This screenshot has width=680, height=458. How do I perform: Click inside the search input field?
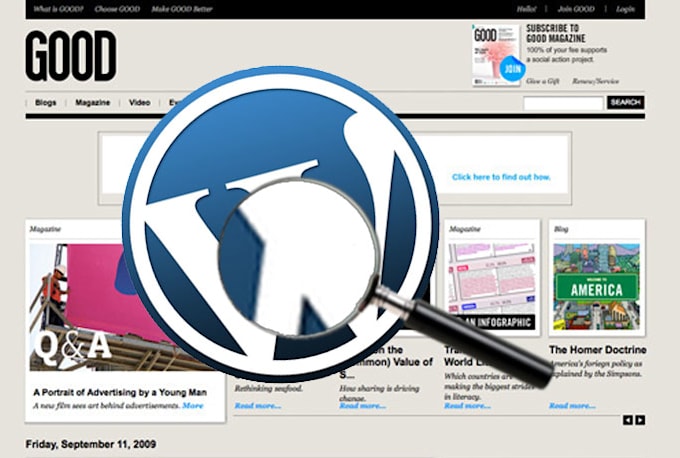tap(563, 103)
